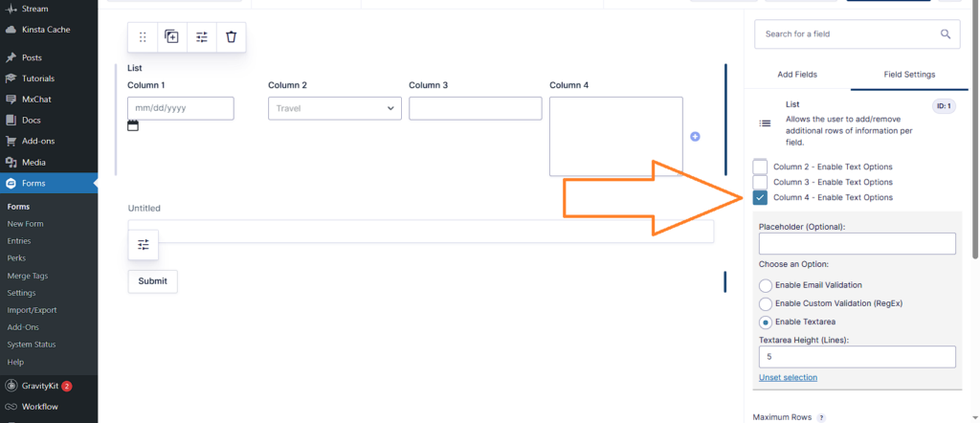Select Enable Textarea radio button
The image size is (980, 423).
(x=766, y=323)
